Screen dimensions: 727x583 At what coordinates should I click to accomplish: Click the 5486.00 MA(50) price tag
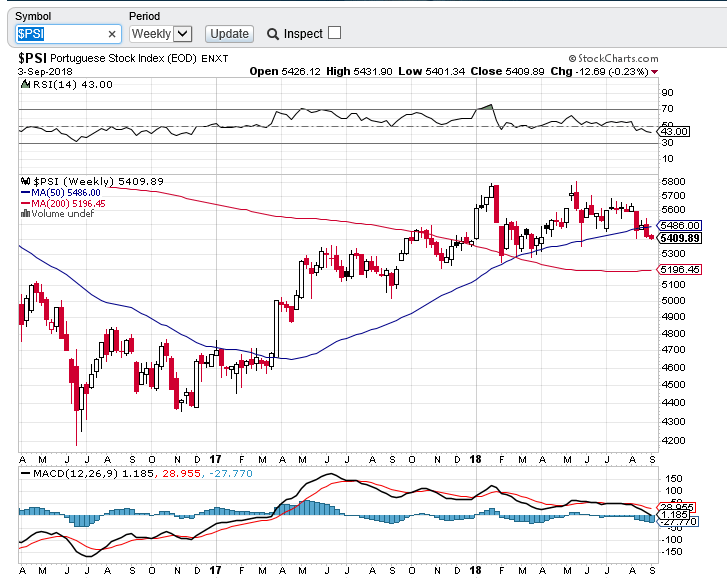tap(679, 226)
